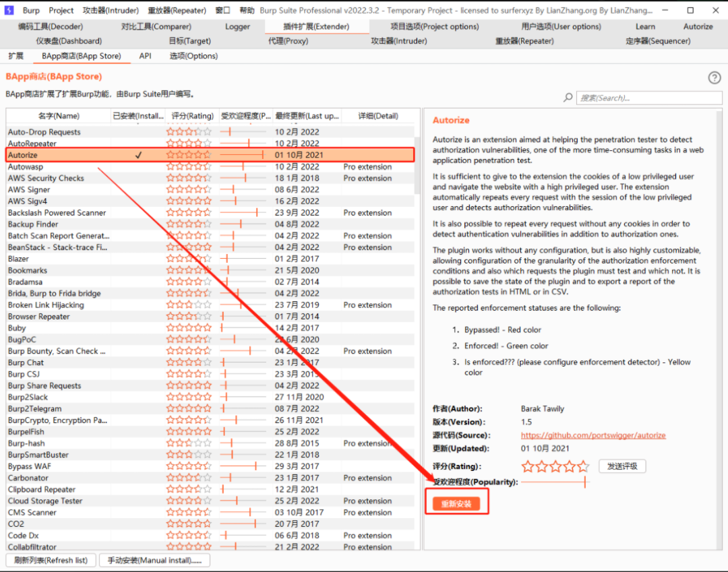Focus the 搜索(Search) input field
The width and height of the screenshot is (728, 572).
click(649, 98)
